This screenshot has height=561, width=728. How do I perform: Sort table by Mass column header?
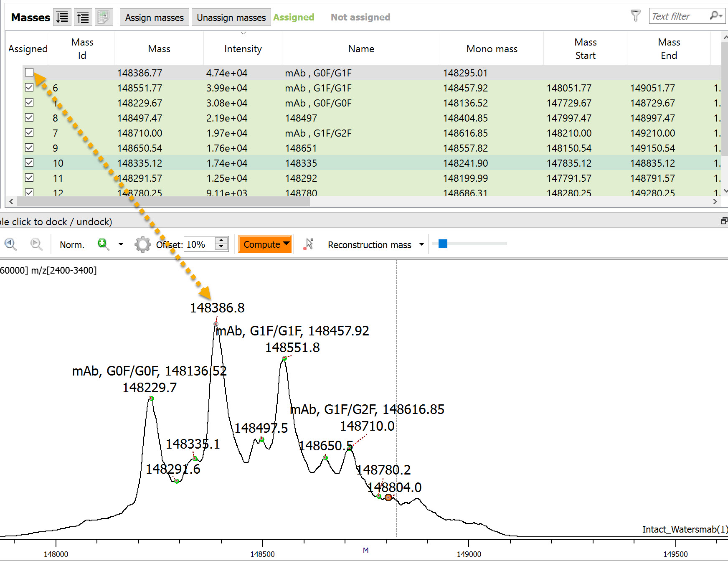[159, 49]
